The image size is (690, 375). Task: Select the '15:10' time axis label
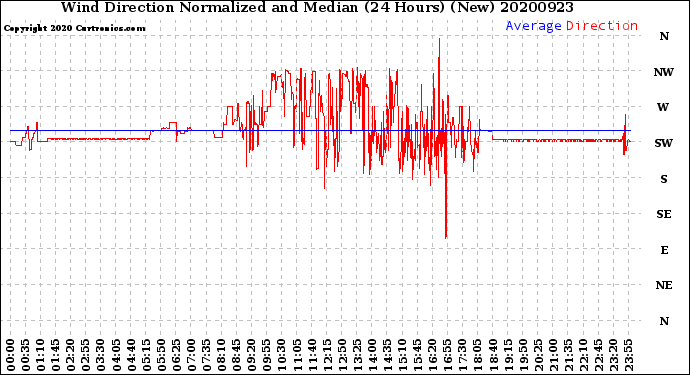402,355
